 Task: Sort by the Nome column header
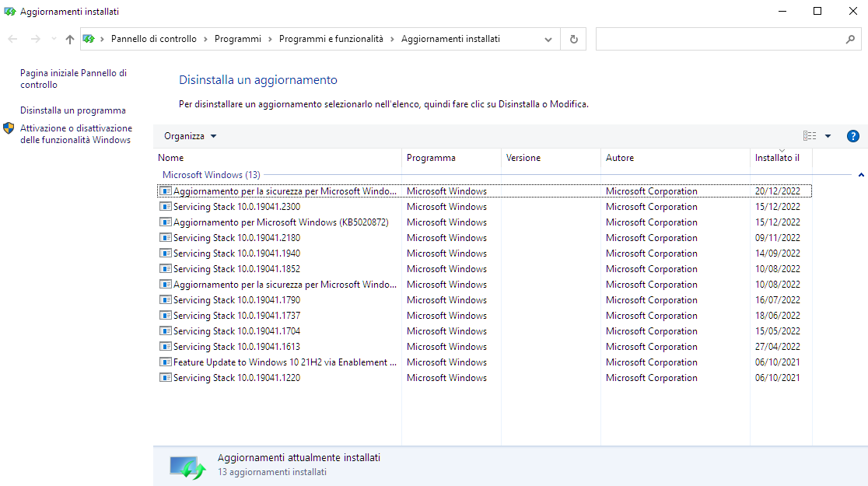click(x=278, y=158)
